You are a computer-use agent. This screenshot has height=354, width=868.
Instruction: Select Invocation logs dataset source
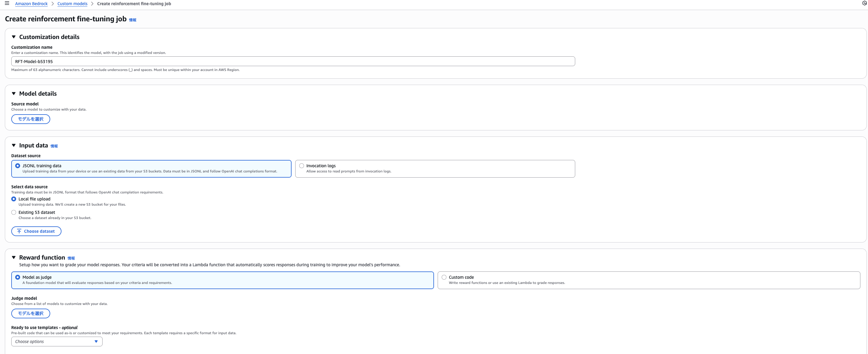pyautogui.click(x=302, y=166)
